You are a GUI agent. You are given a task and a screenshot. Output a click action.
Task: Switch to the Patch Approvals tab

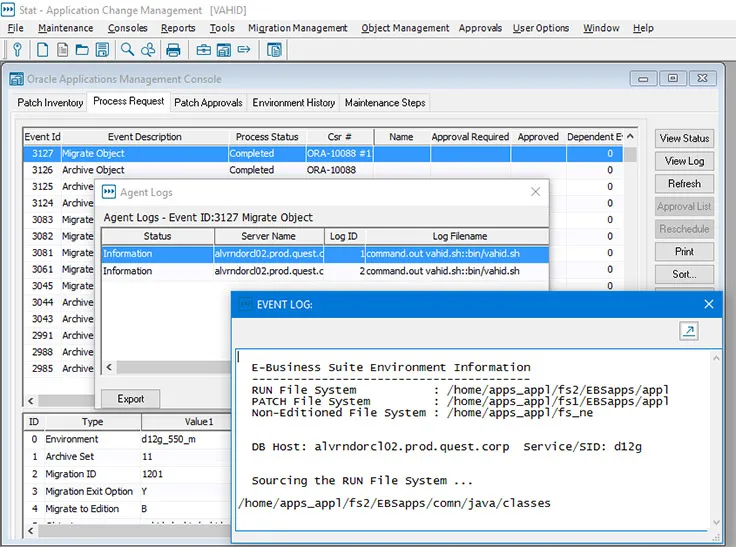click(208, 102)
